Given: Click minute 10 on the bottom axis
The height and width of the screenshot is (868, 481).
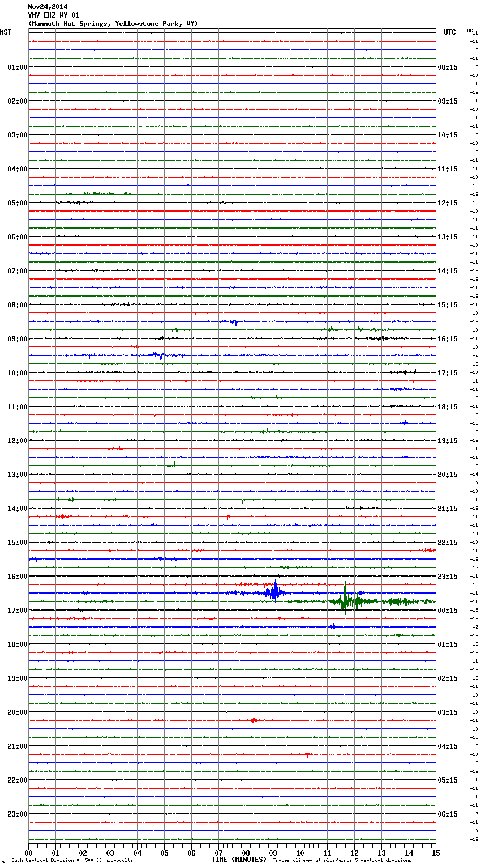Looking at the screenshot, I should pos(300,853).
